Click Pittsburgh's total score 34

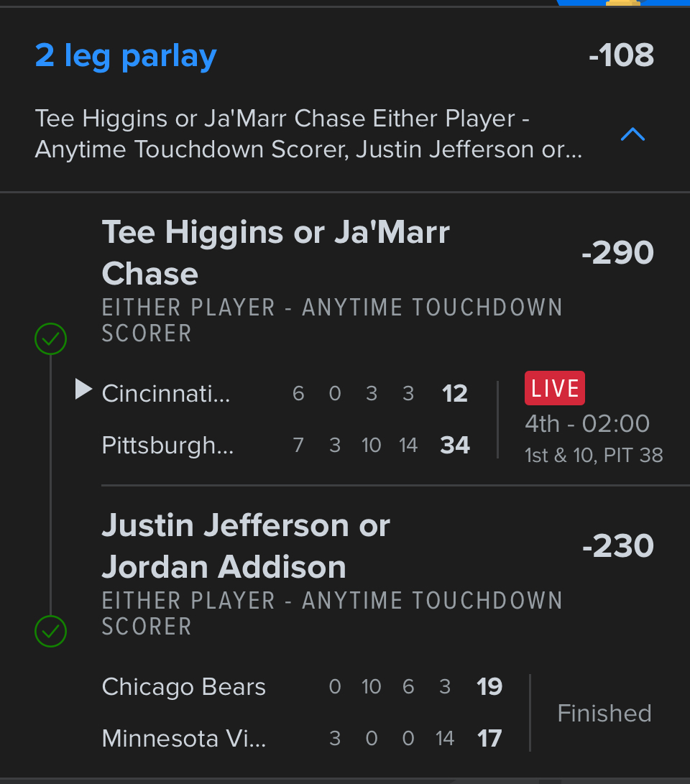coord(455,446)
